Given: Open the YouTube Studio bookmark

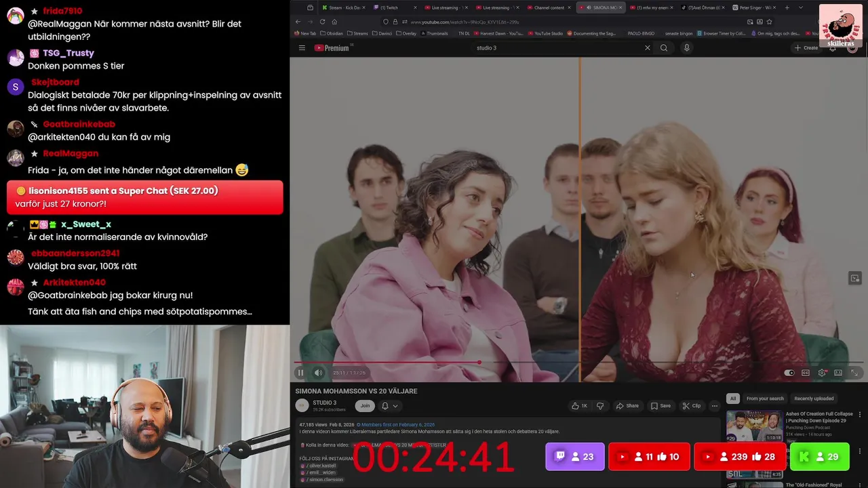Looking at the screenshot, I should 545,33.
